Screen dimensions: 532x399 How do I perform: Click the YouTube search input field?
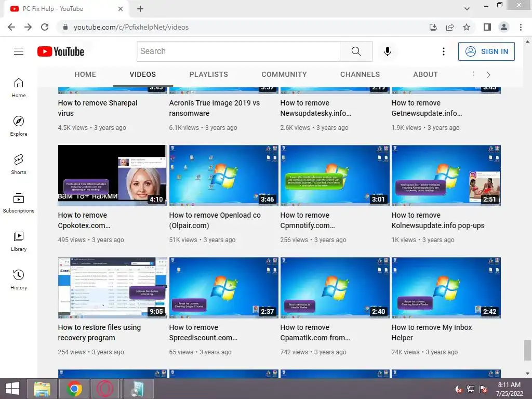click(x=238, y=51)
